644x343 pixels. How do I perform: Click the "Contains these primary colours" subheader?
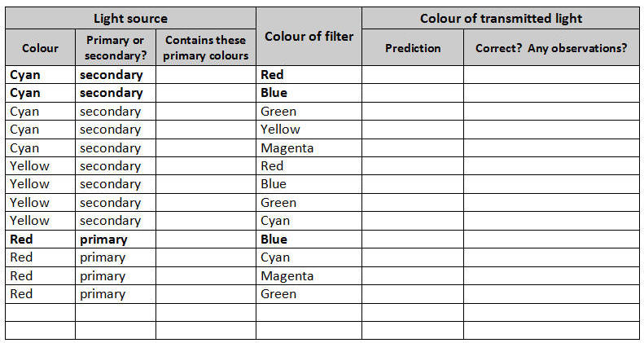[206, 48]
